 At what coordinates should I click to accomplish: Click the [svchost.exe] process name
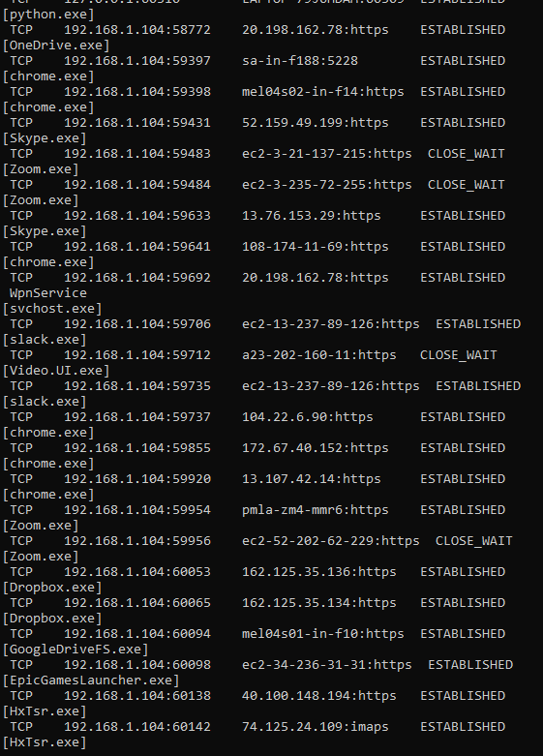[52, 309]
